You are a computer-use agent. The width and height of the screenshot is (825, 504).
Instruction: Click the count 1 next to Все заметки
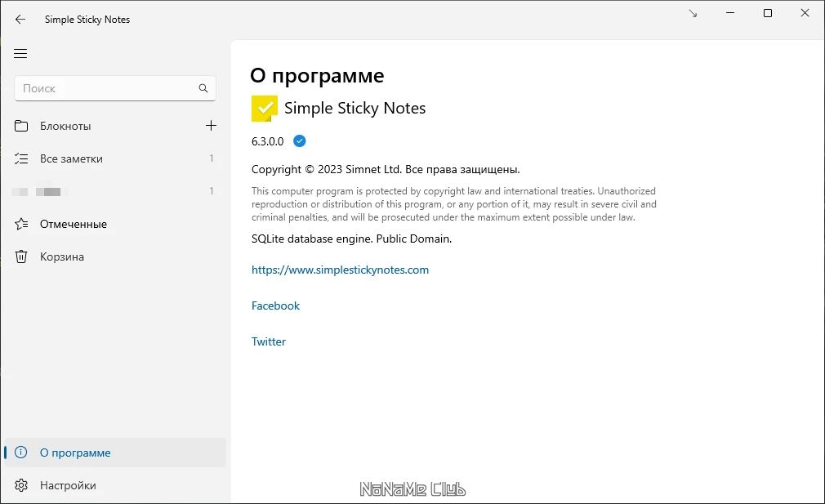[x=212, y=158]
